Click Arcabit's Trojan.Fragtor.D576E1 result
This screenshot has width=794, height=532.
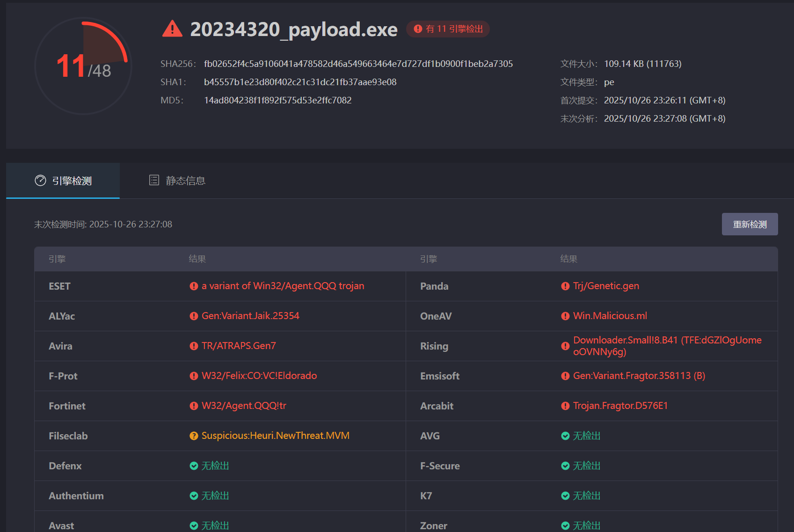tap(620, 406)
